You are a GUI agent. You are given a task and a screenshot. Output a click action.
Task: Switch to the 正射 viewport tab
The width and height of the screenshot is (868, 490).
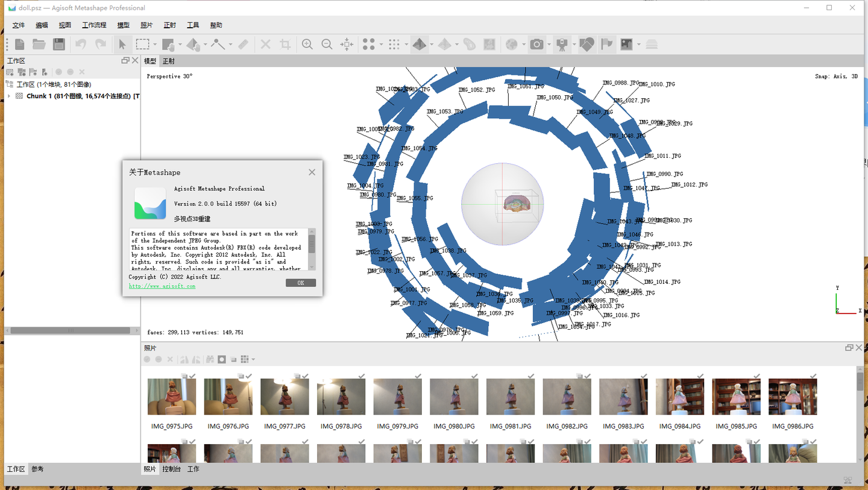[168, 60]
